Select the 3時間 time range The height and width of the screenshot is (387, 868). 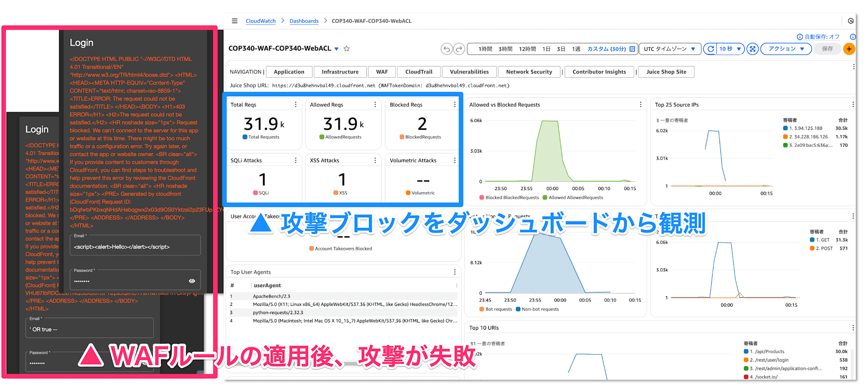pyautogui.click(x=505, y=49)
